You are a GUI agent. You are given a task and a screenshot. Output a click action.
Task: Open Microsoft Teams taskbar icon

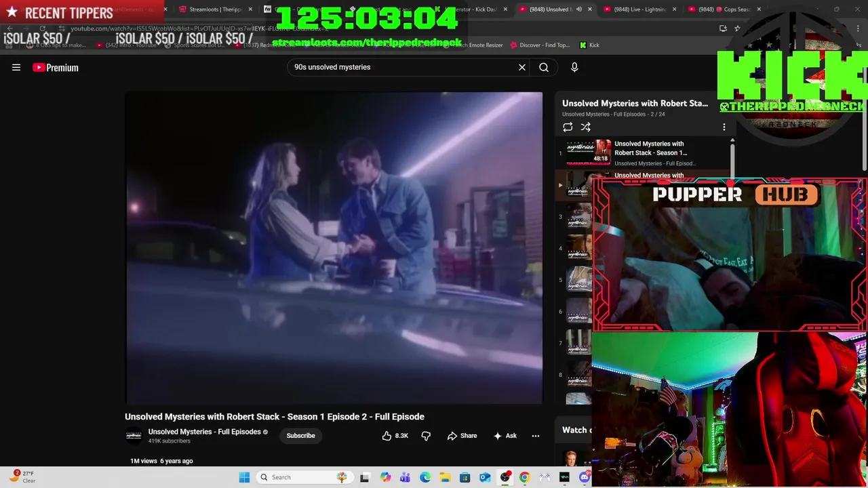coord(405,477)
